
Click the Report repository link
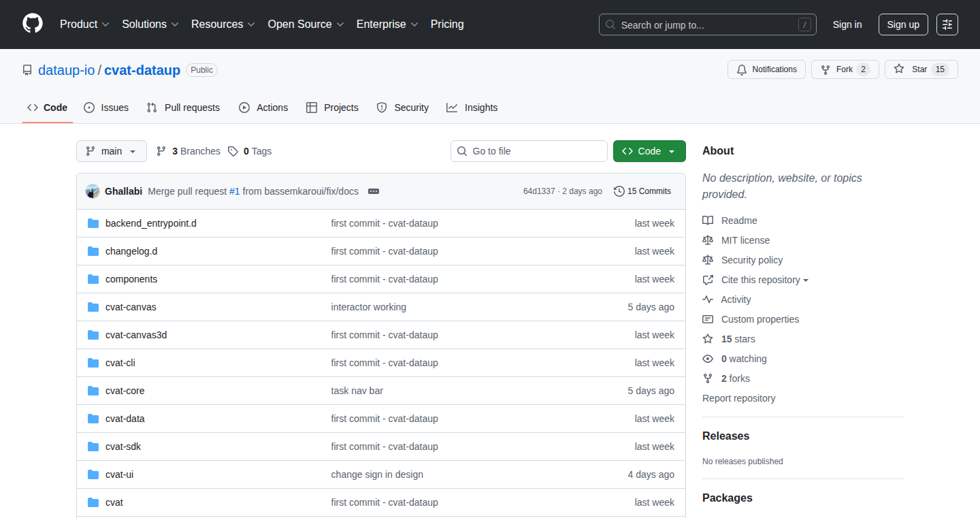(739, 398)
